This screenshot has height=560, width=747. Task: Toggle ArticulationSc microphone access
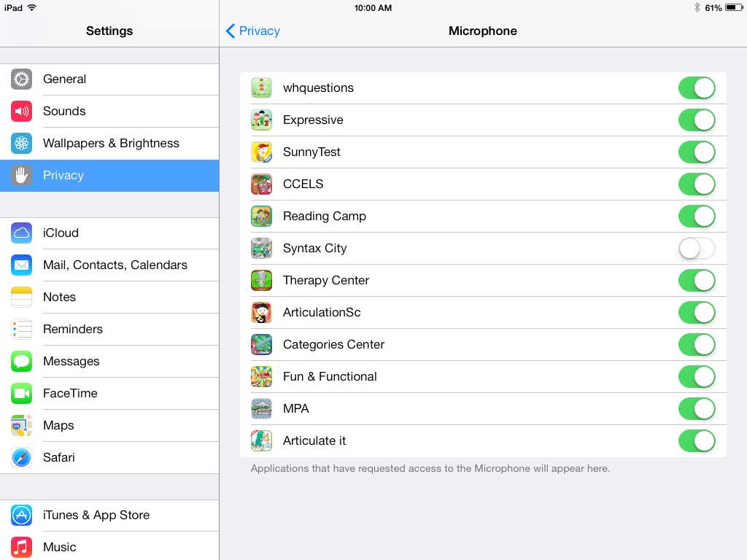(x=697, y=312)
